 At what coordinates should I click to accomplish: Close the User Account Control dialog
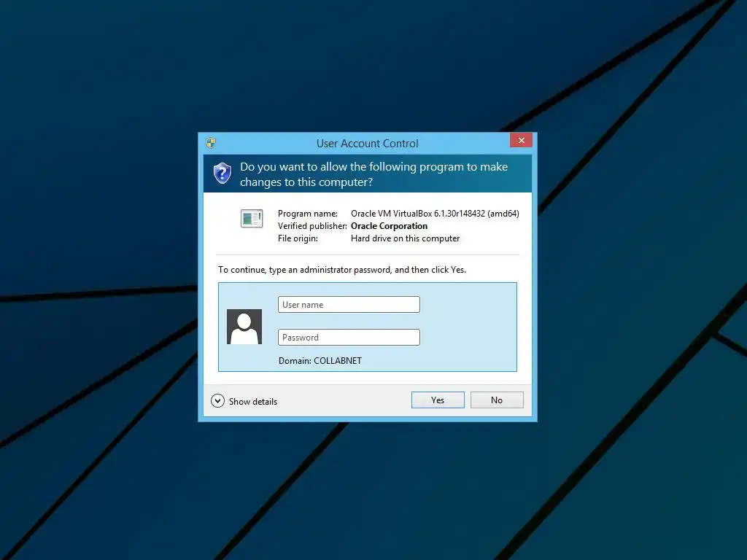tap(521, 141)
